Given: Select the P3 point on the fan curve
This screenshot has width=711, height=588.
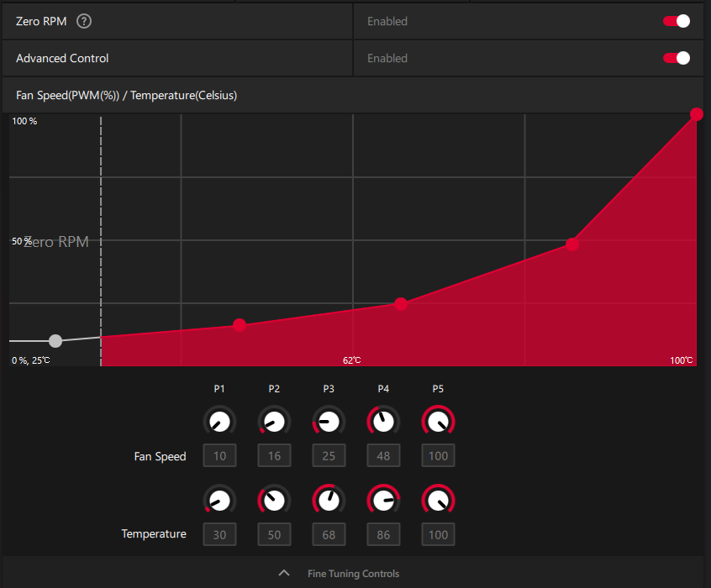Looking at the screenshot, I should click(x=400, y=304).
